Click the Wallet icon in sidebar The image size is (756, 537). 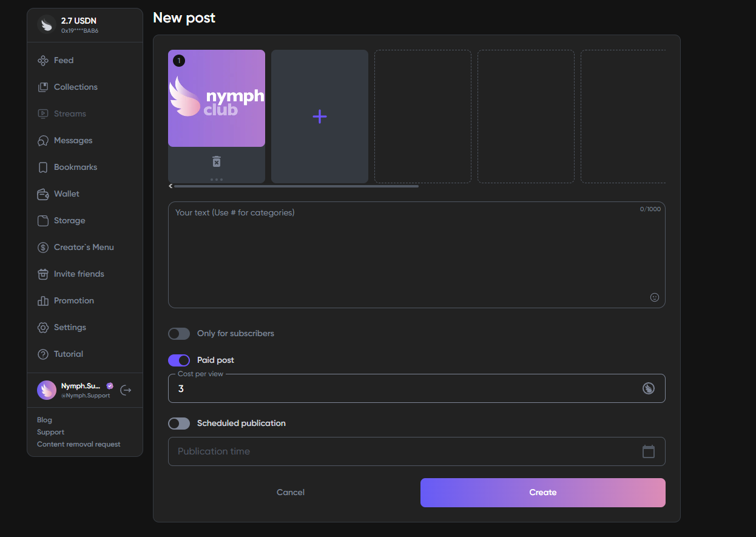coord(43,194)
